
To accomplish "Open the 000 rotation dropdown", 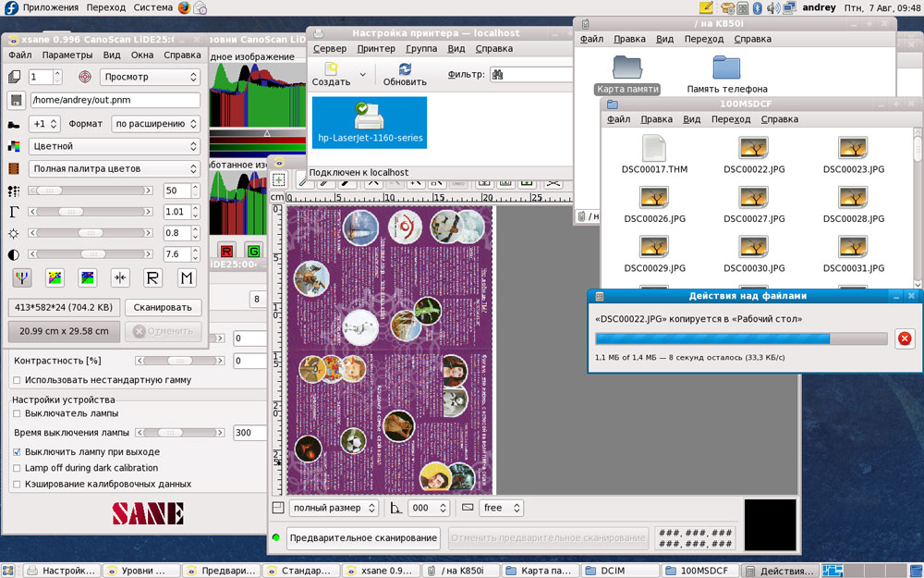I will coord(429,508).
